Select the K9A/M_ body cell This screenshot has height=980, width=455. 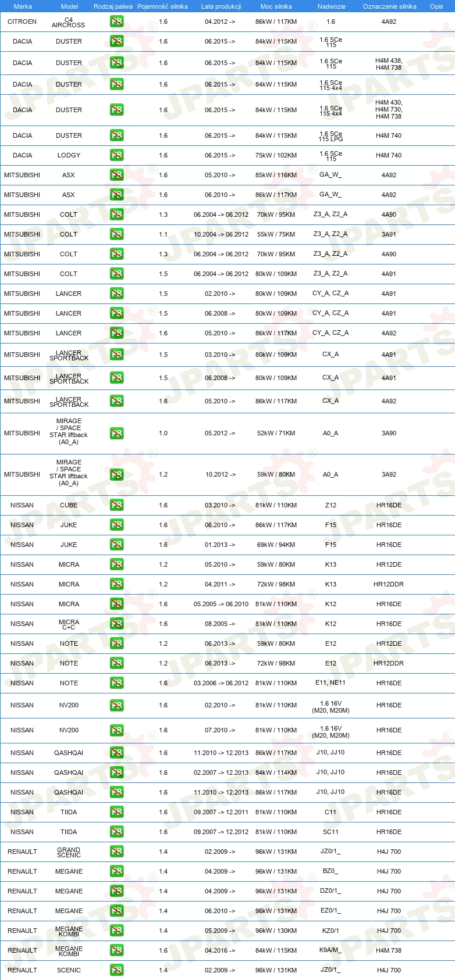(330, 950)
